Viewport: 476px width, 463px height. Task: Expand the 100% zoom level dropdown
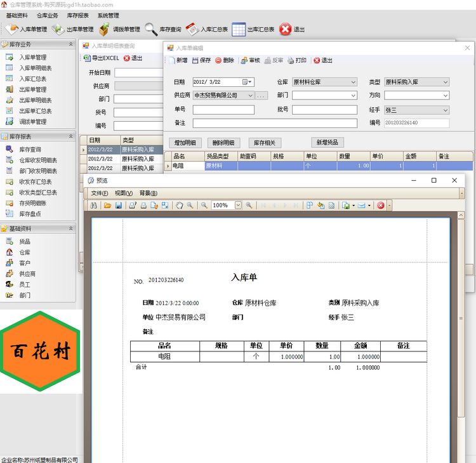point(239,205)
